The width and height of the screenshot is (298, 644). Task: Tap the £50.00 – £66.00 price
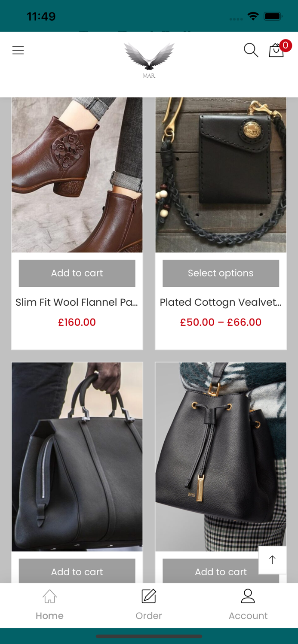click(x=221, y=322)
